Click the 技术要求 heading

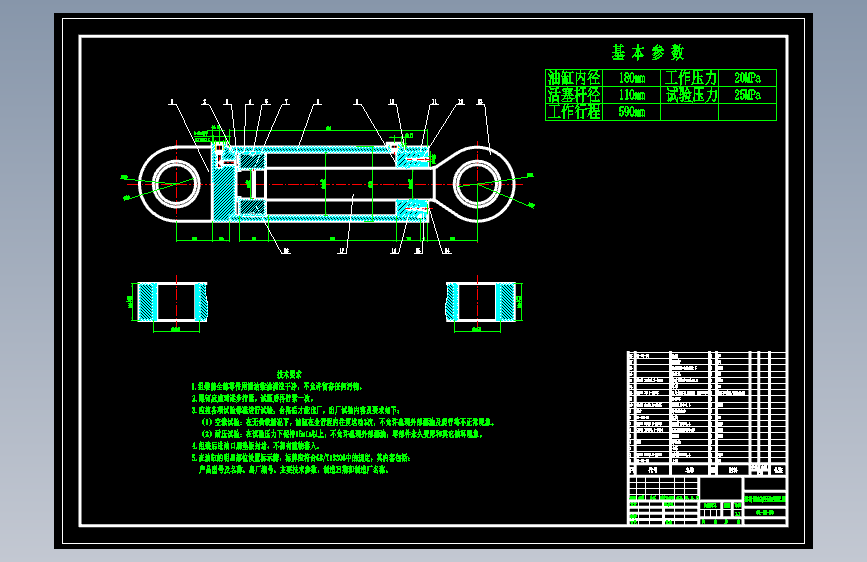coord(289,374)
